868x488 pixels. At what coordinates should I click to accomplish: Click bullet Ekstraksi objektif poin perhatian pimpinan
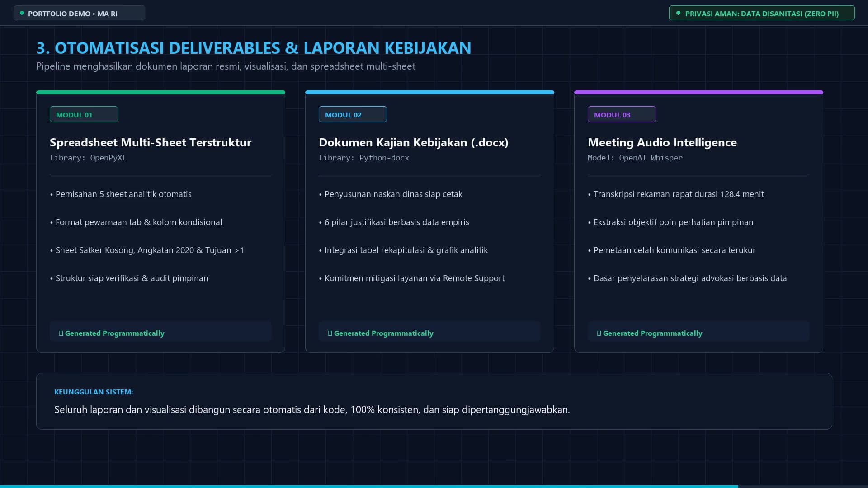[670, 222]
